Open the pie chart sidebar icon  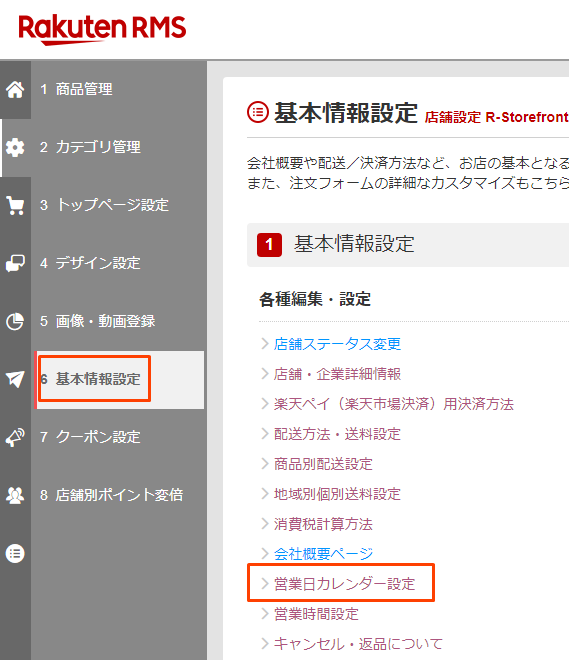pyautogui.click(x=15, y=322)
